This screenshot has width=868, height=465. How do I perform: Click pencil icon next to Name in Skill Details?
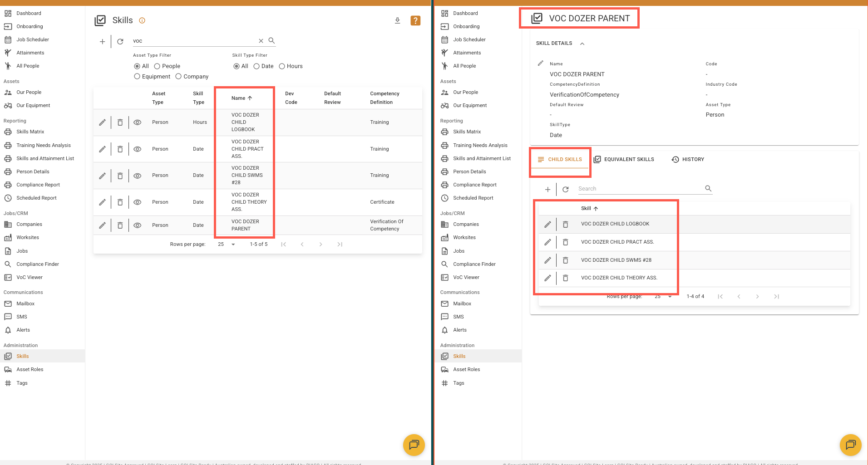(540, 64)
